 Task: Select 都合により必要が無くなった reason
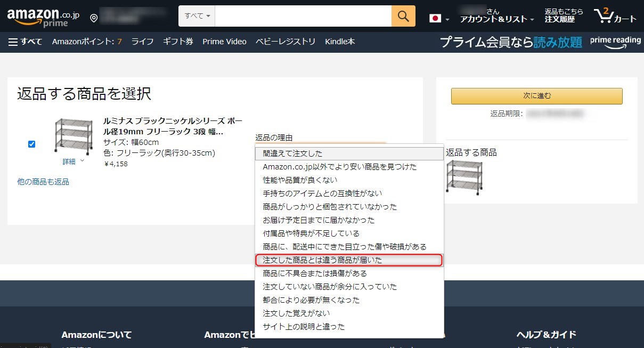coord(349,300)
